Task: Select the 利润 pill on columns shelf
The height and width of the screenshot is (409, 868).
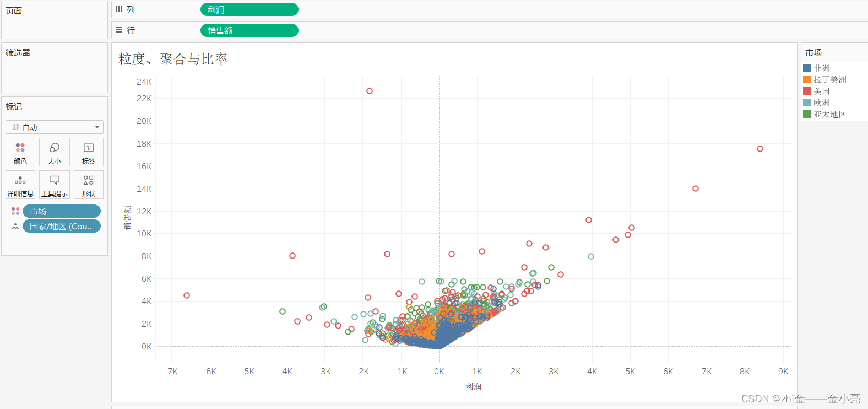Action: (249, 9)
